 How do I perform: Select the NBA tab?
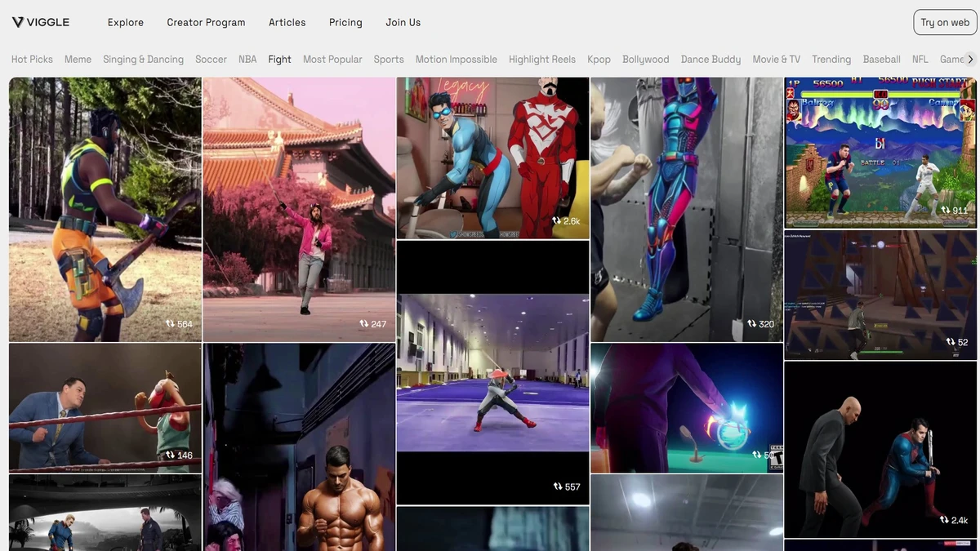(247, 60)
